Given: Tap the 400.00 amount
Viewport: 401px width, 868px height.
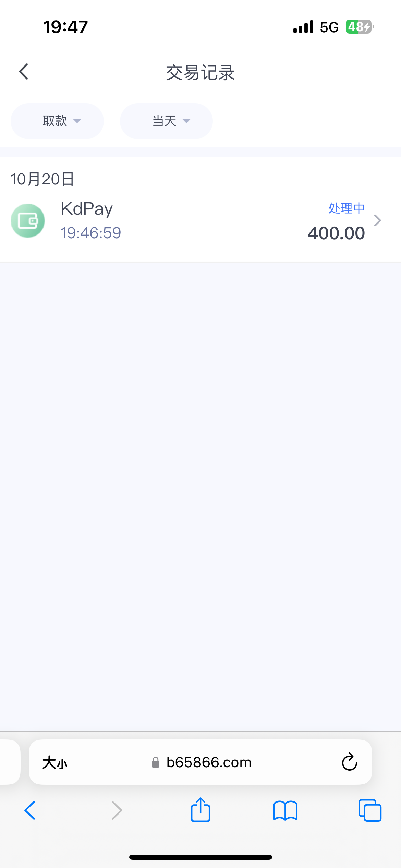Looking at the screenshot, I should pyautogui.click(x=336, y=233).
